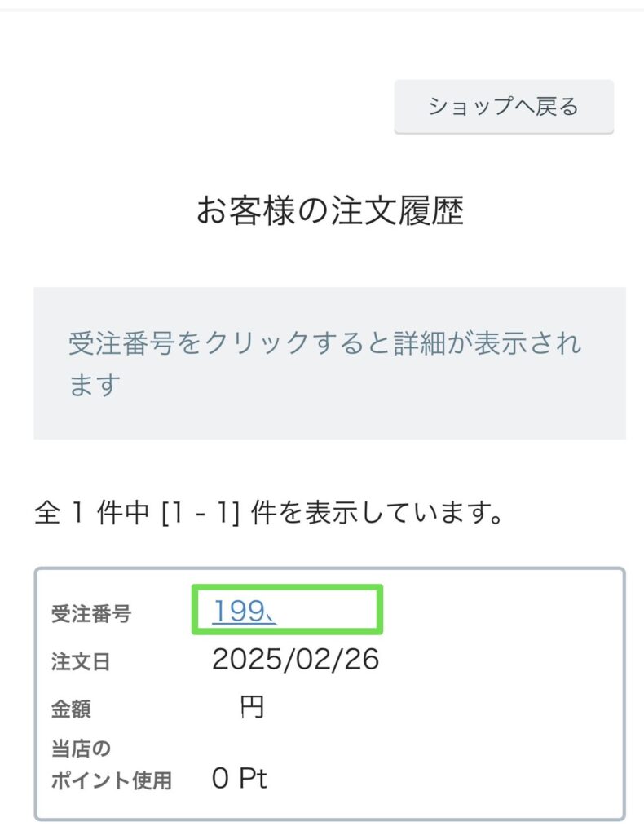Click the ポイント使用 second label line
This screenshot has width=644, height=835.
(x=111, y=780)
